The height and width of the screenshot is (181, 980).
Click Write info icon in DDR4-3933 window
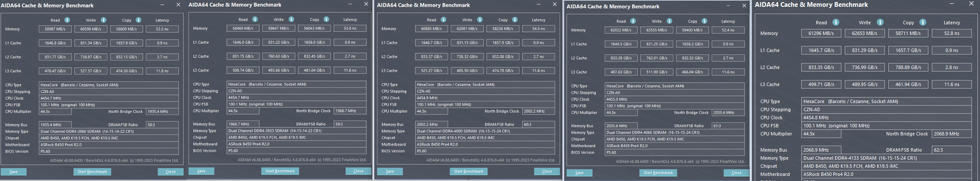[x=291, y=20]
